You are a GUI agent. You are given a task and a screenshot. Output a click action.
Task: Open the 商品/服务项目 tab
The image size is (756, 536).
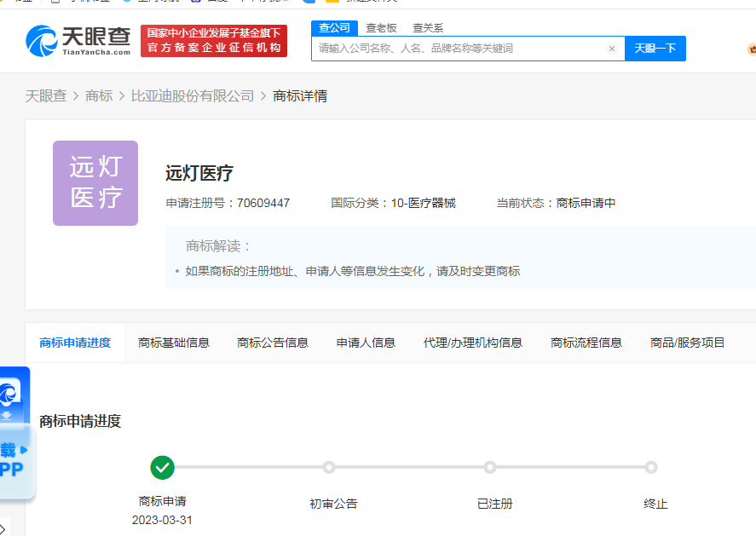click(687, 343)
